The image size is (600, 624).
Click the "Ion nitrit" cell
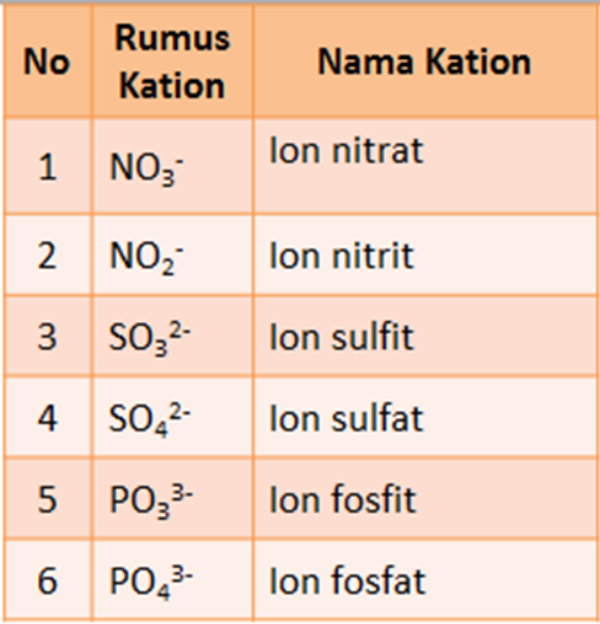pyautogui.click(x=425, y=255)
